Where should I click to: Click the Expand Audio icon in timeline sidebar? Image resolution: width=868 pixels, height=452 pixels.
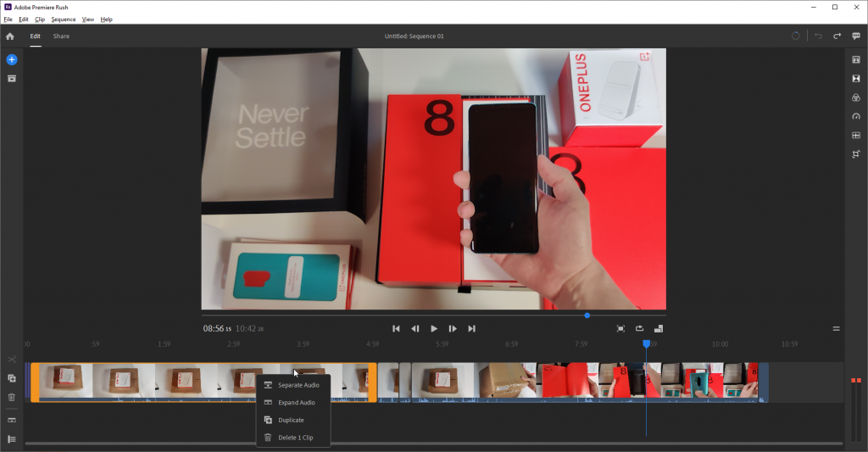point(12,420)
